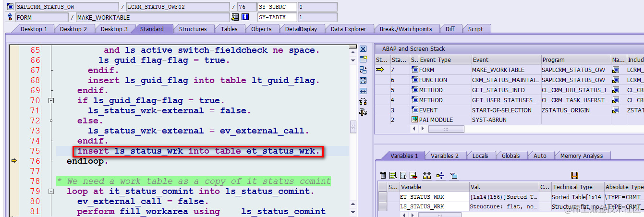This screenshot has width=644, height=217.
Task: Open the Script tab
Action: 475,29
